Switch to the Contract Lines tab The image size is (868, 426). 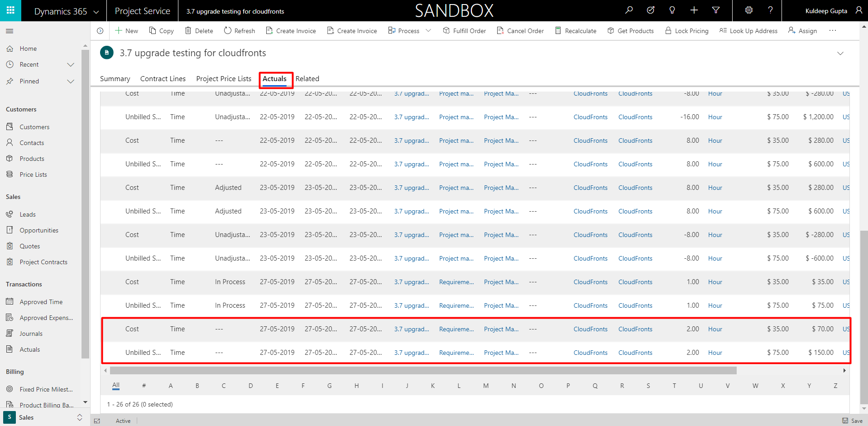click(x=163, y=79)
